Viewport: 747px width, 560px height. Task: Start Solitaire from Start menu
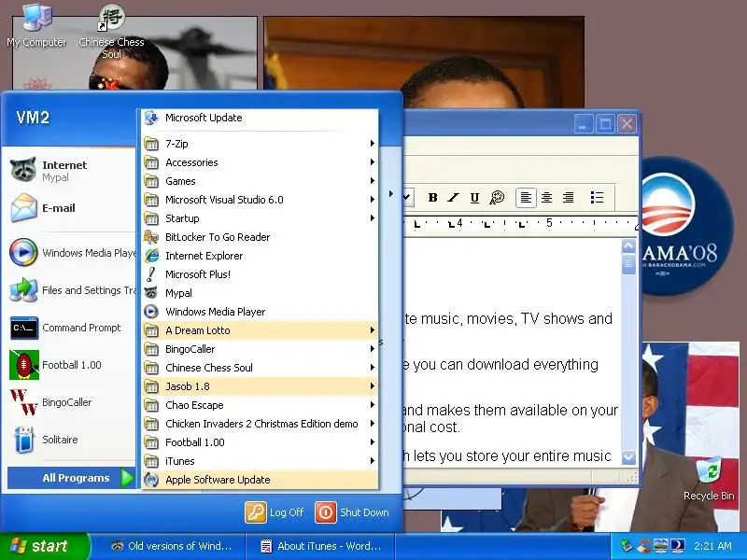click(72, 440)
